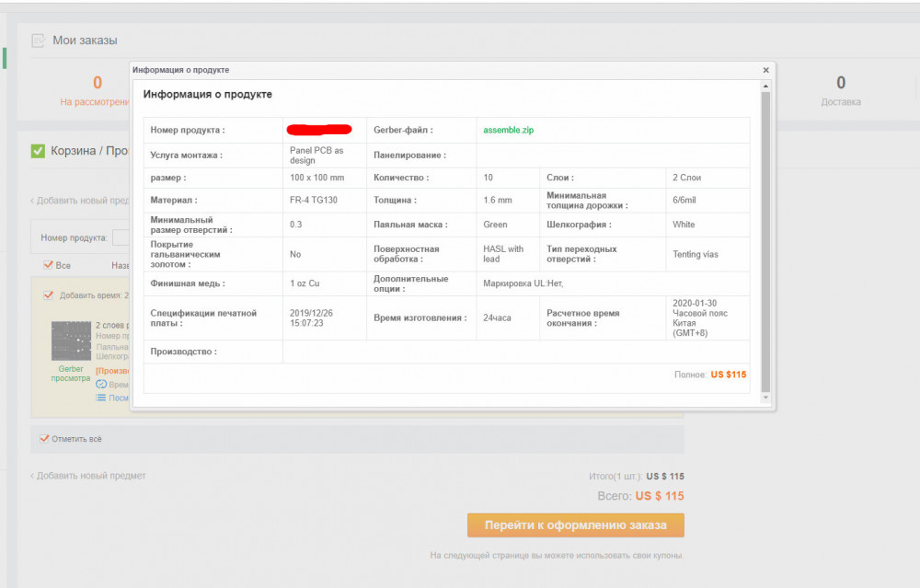Click the dialog's vertical scrollbar thumb

pos(765,242)
